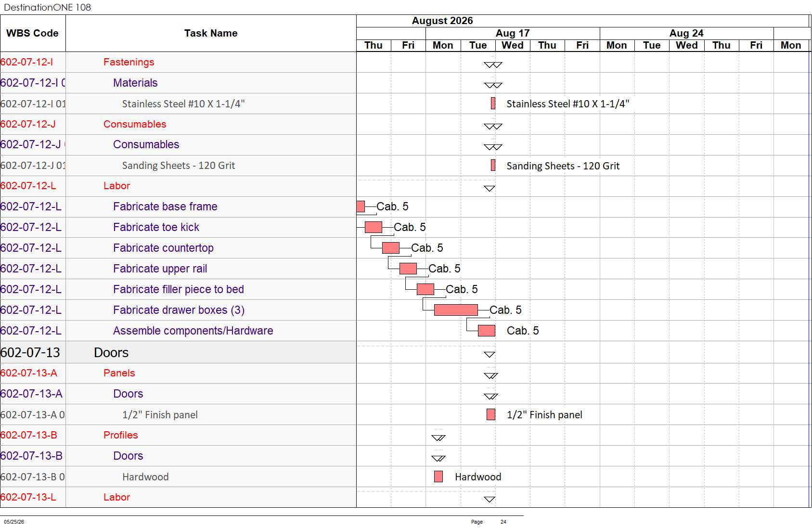Select the August 2026 month header

point(442,21)
